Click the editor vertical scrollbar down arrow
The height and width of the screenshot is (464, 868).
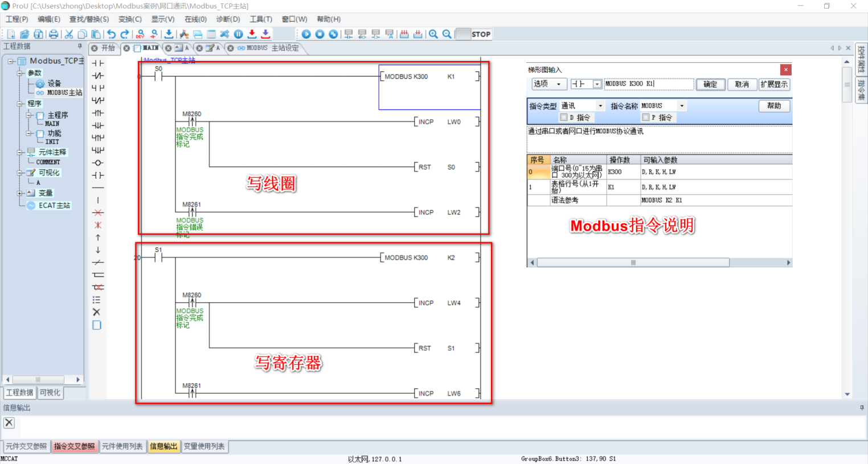click(847, 394)
